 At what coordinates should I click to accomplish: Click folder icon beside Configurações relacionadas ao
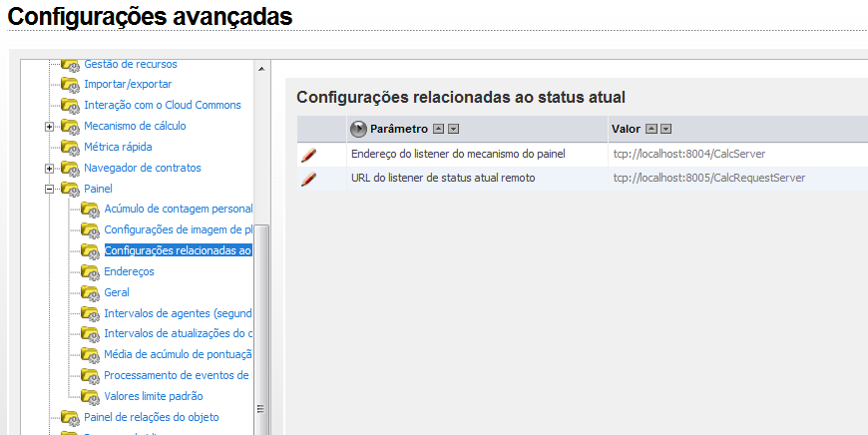click(x=90, y=251)
